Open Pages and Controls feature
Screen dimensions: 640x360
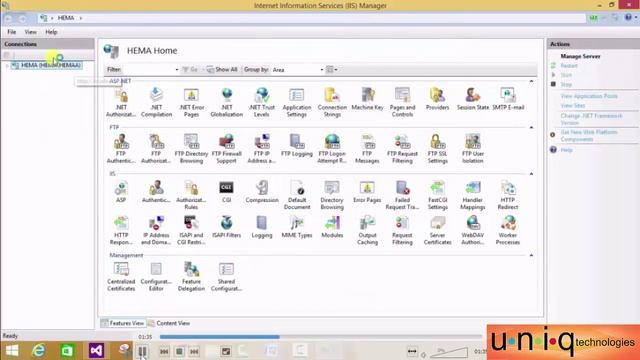pyautogui.click(x=402, y=102)
